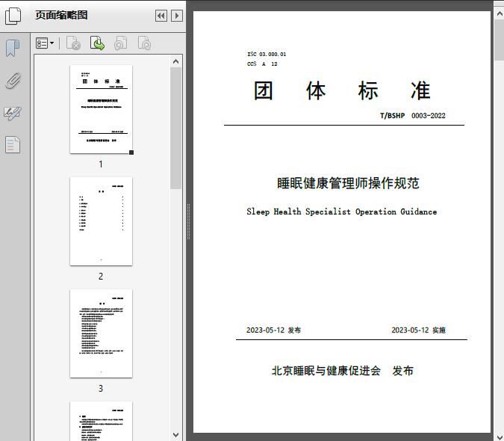Click the insert pages green arrow icon
Viewport: 504px width, 441px height.
(97, 43)
